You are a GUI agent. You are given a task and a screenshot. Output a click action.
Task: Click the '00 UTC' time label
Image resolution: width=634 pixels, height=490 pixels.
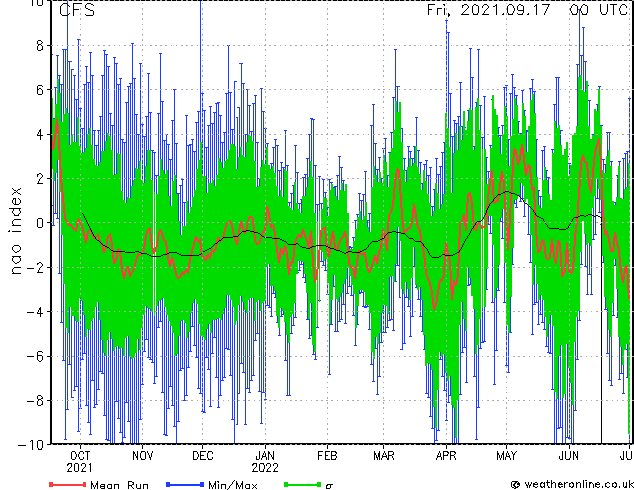pyautogui.click(x=599, y=9)
